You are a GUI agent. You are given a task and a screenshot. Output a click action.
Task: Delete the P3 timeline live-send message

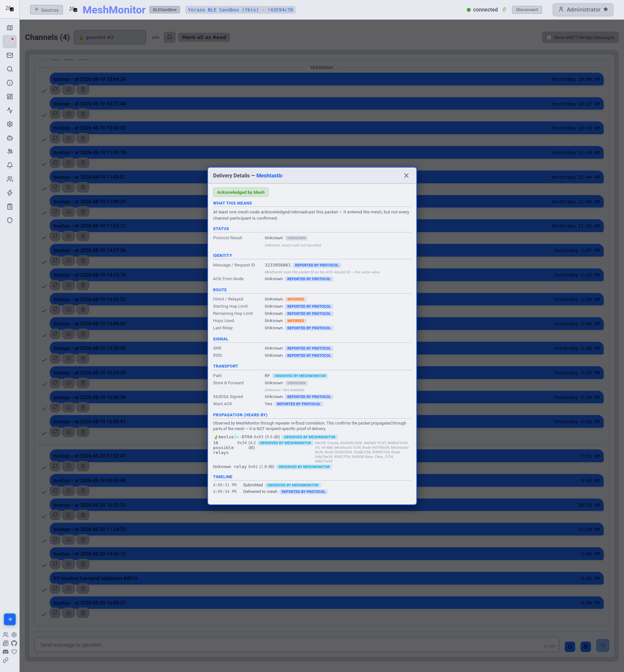83,589
